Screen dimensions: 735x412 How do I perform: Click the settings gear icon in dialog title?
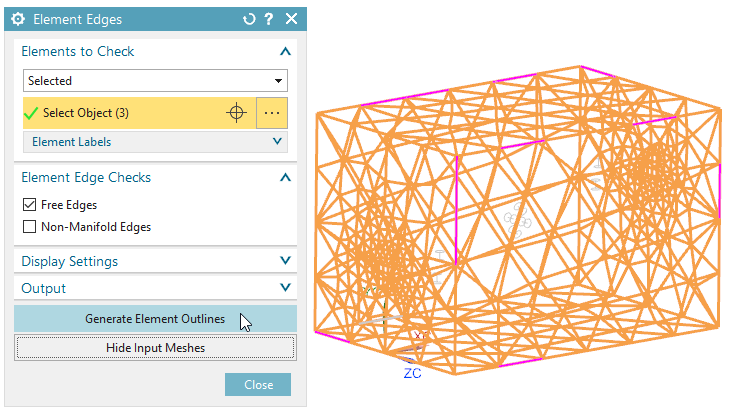(18, 19)
